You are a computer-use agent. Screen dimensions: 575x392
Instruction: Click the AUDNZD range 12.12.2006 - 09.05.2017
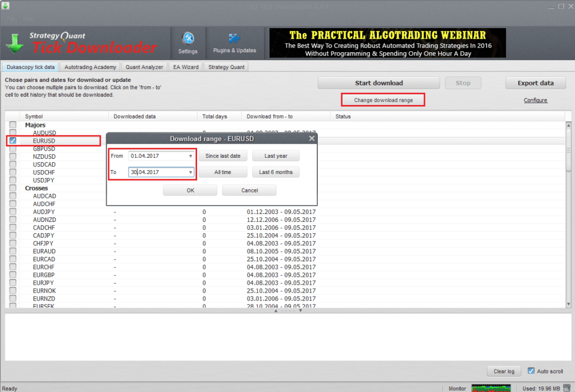(x=281, y=220)
